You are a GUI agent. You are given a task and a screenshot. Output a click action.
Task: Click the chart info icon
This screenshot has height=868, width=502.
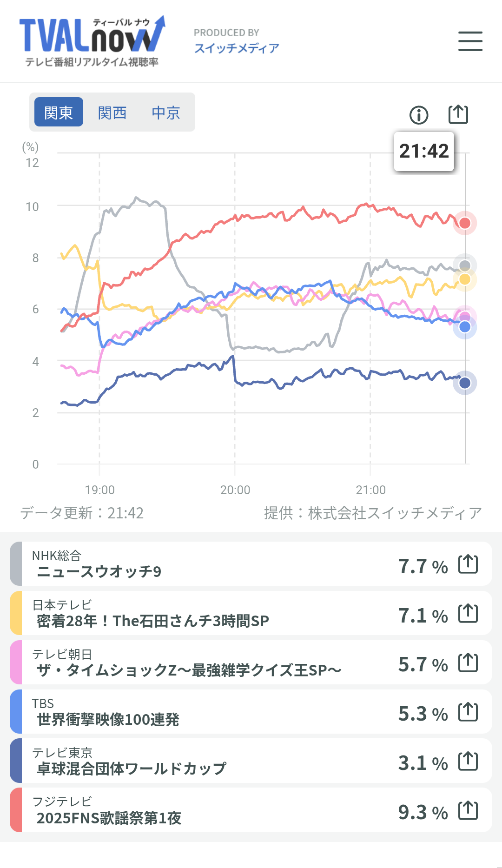(419, 115)
